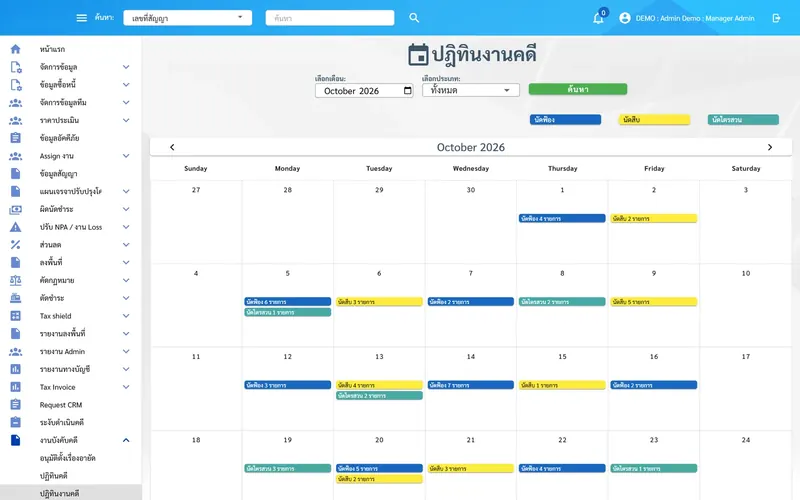Click the blue นัดฟ้อง legend swatch
This screenshot has width=800, height=500.
click(565, 120)
